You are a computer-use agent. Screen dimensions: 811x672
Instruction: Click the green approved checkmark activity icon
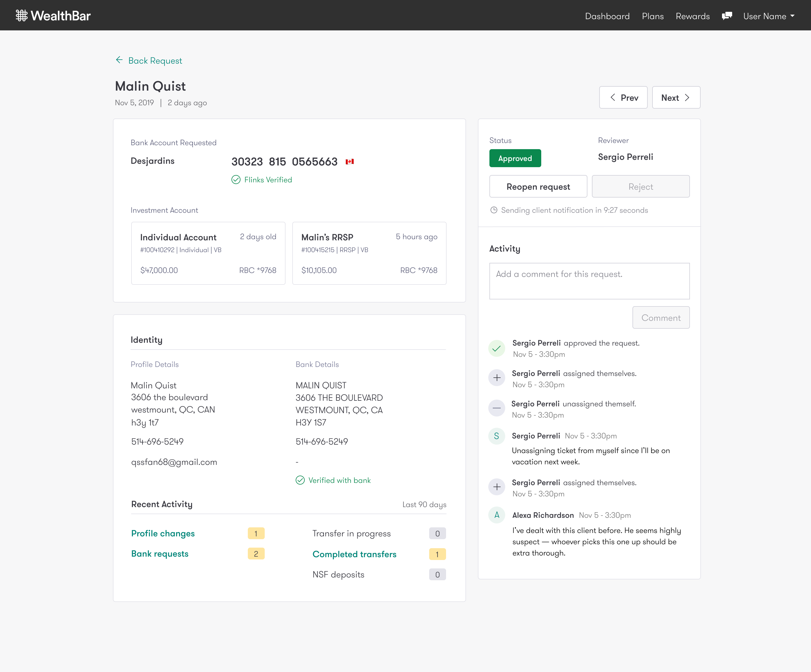click(x=497, y=348)
